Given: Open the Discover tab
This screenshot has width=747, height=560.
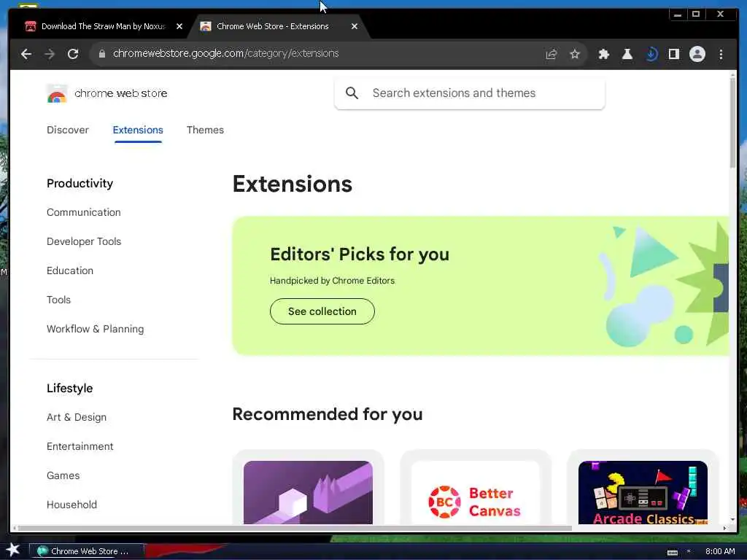Looking at the screenshot, I should [x=68, y=130].
